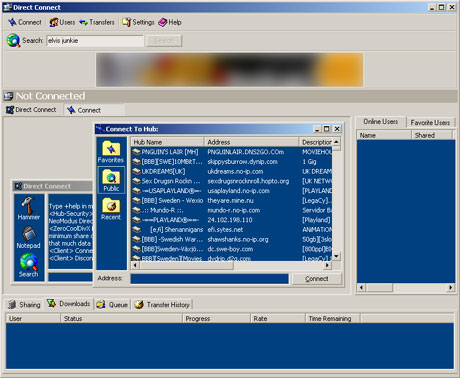Click hub list right scroll arrow
Image resolution: width=460 pixels, height=378 pixels.
coord(328,265)
